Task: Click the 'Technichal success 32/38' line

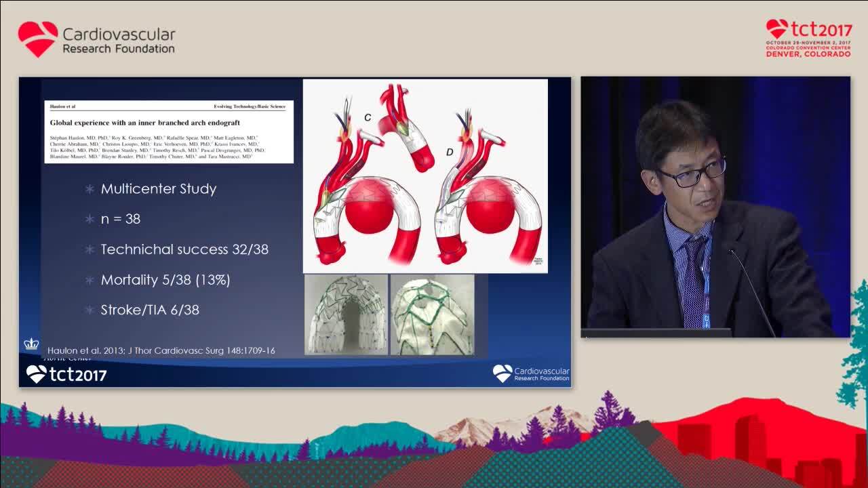Action: (x=184, y=249)
